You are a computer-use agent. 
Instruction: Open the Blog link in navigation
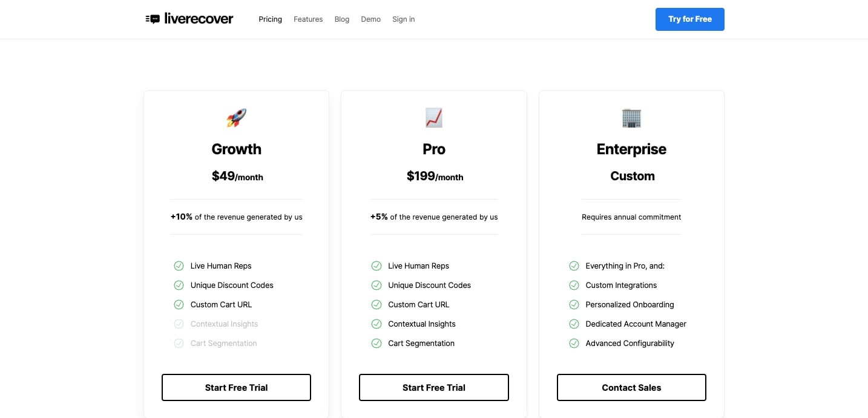[342, 19]
